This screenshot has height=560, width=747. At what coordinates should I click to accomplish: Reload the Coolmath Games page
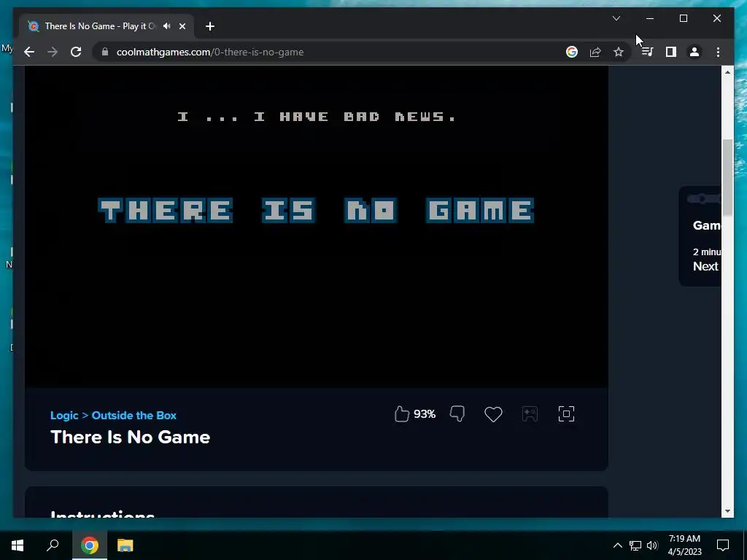click(x=76, y=52)
